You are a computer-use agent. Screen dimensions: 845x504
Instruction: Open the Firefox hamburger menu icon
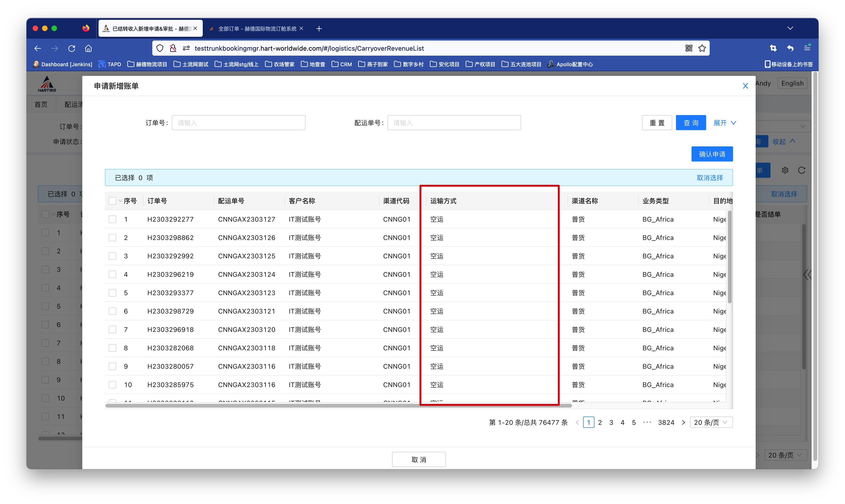807,48
